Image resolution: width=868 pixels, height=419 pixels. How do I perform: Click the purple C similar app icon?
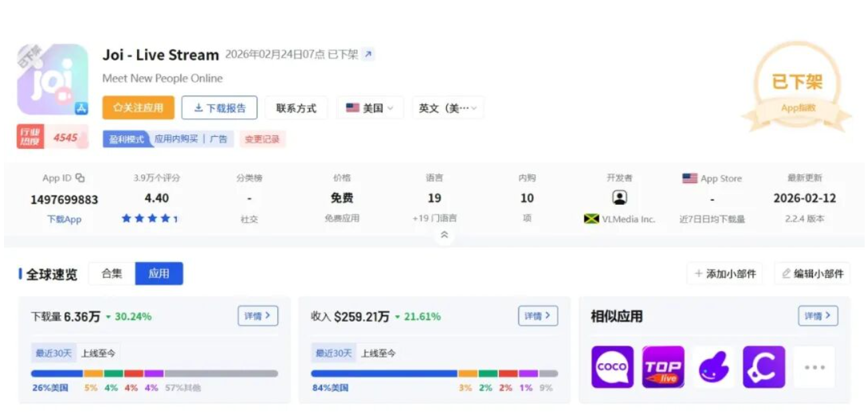click(x=764, y=366)
